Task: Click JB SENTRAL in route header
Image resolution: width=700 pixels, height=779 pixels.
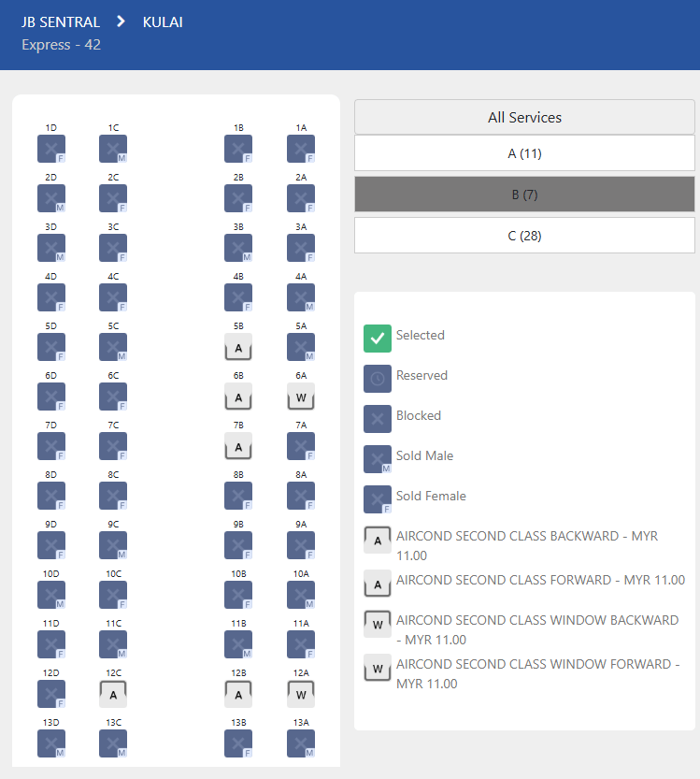Action: point(61,22)
